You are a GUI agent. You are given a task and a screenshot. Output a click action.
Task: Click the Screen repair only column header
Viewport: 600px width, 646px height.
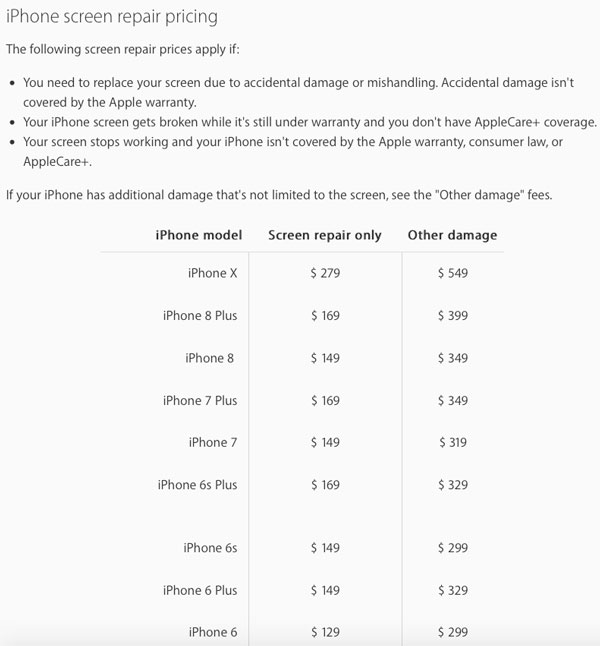(x=325, y=236)
